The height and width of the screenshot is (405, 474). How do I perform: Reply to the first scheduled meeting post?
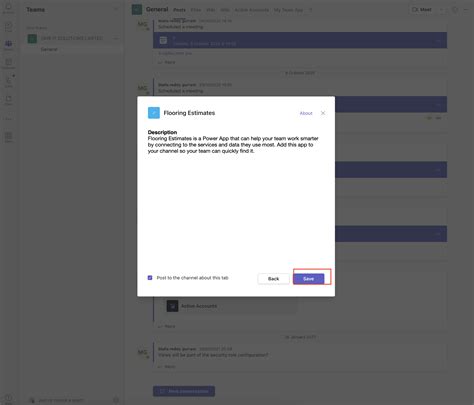pyautogui.click(x=167, y=62)
